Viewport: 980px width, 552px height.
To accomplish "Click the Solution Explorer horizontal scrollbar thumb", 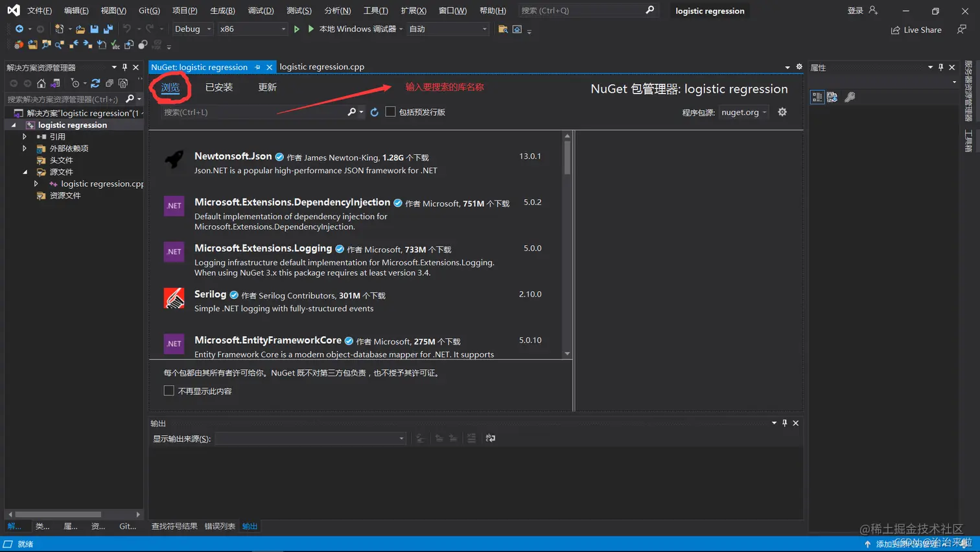I will click(58, 514).
